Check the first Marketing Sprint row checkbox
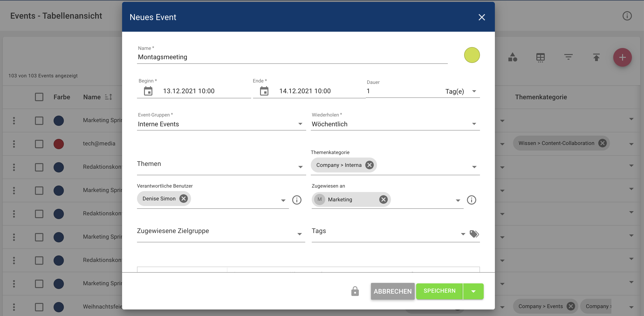This screenshot has width=644, height=316. pos(39,120)
